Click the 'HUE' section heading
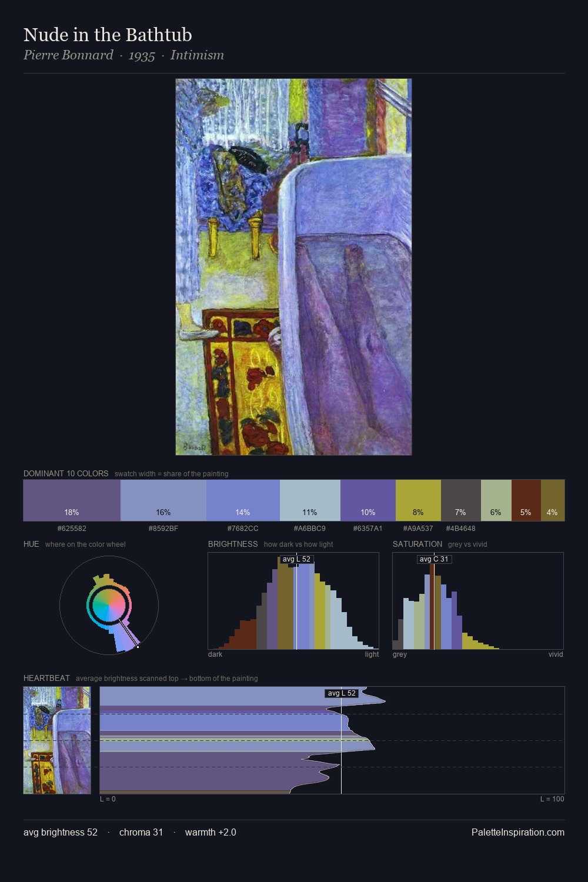The image size is (588, 882). pos(31,544)
